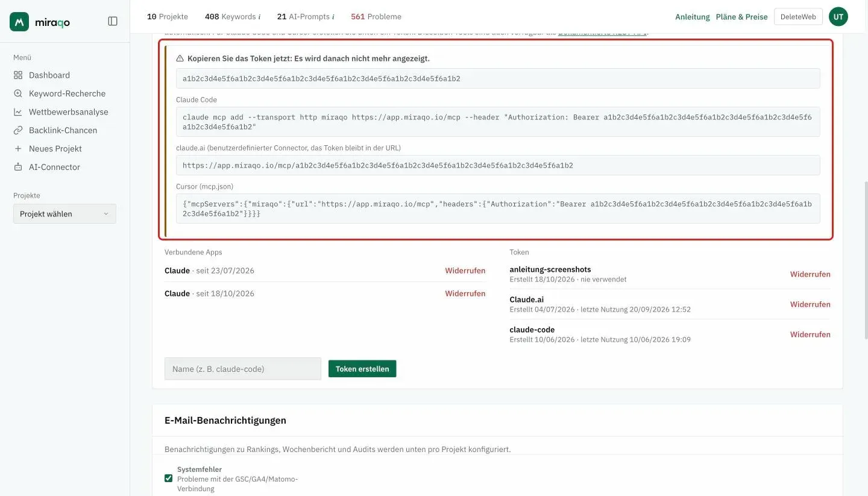Click the claude.ai connector URL box
868x496 pixels.
click(x=498, y=165)
